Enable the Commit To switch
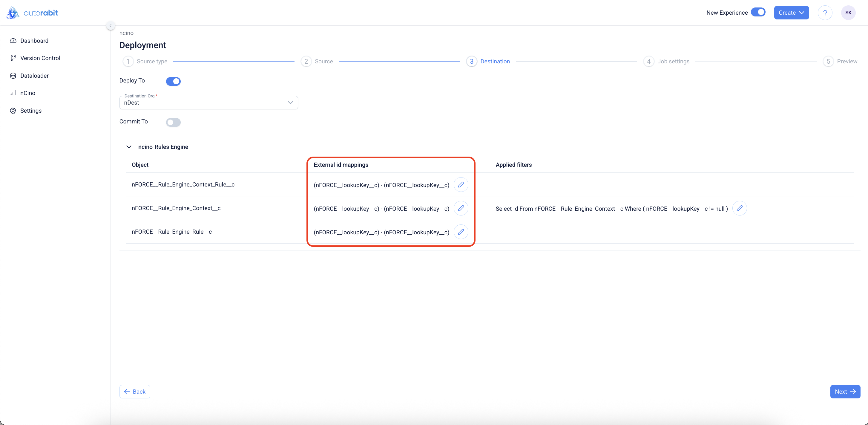This screenshot has height=425, width=868. click(x=173, y=122)
